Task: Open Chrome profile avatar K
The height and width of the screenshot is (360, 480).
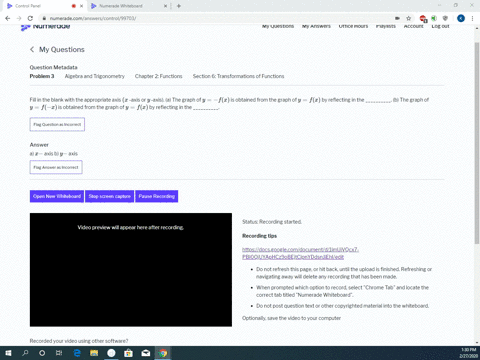Action: (x=461, y=18)
